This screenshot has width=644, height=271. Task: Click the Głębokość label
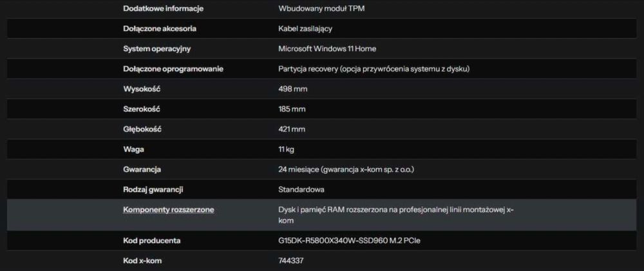tap(142, 129)
